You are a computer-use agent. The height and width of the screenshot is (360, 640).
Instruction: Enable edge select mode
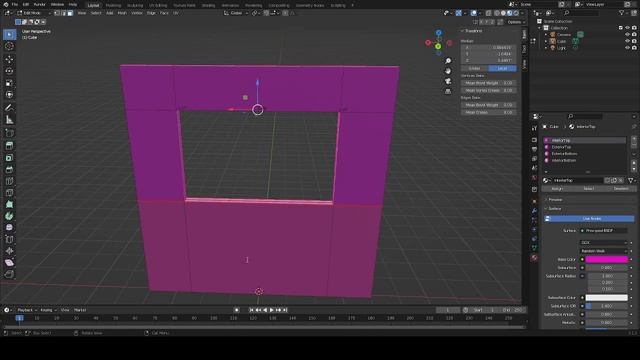coord(63,13)
